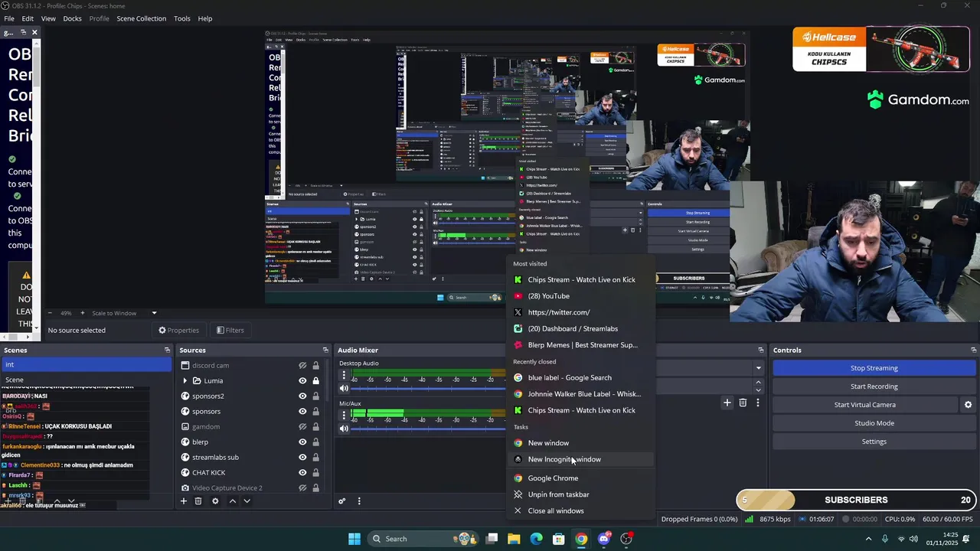Image resolution: width=980 pixels, height=551 pixels.
Task: Mute Desktop Audio speaker icon
Action: [344, 389]
